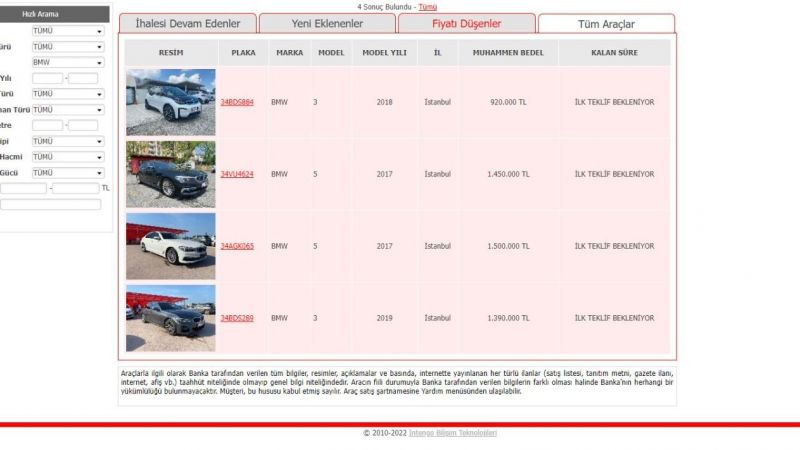Click the MARKA column header
Image resolution: width=800 pixels, height=450 pixels.
pos(289,53)
